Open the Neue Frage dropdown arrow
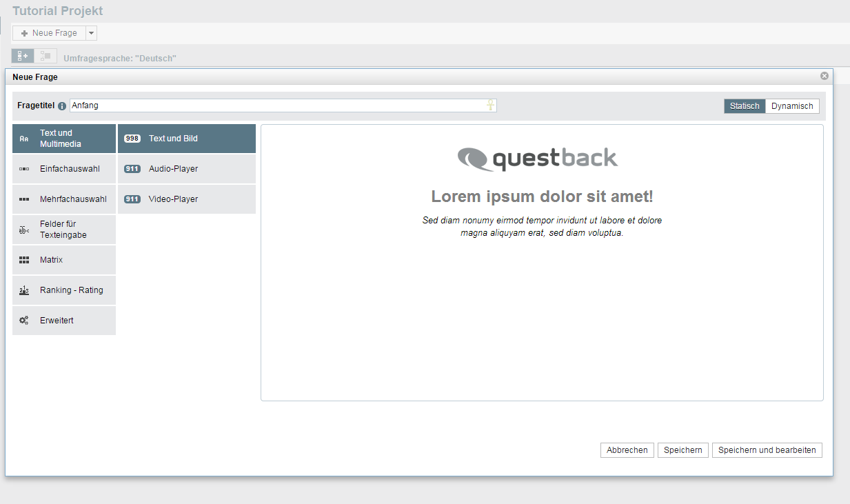Screen dimensions: 850x504 pyautogui.click(x=92, y=33)
